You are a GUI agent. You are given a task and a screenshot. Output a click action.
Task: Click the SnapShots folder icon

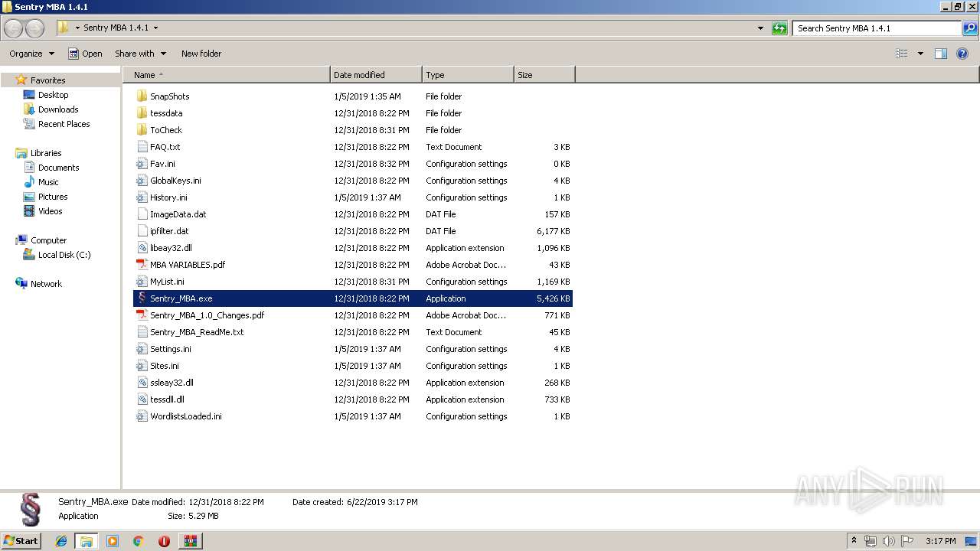point(142,96)
